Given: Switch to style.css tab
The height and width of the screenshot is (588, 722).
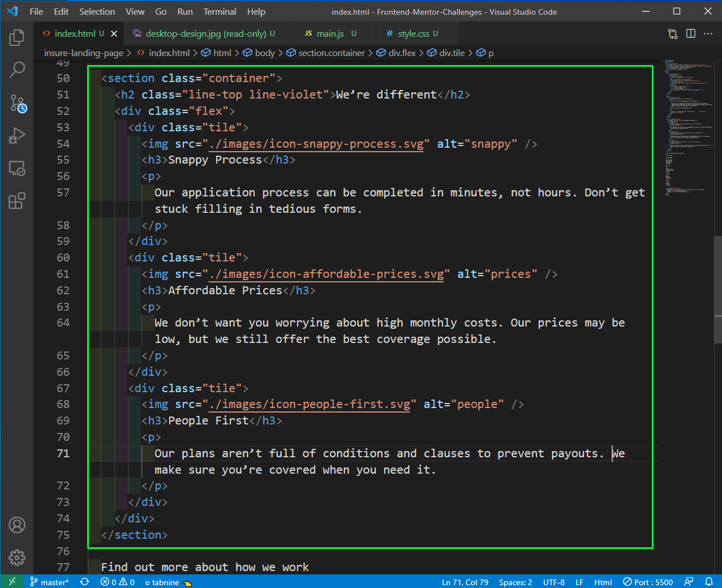Looking at the screenshot, I should pos(417,34).
